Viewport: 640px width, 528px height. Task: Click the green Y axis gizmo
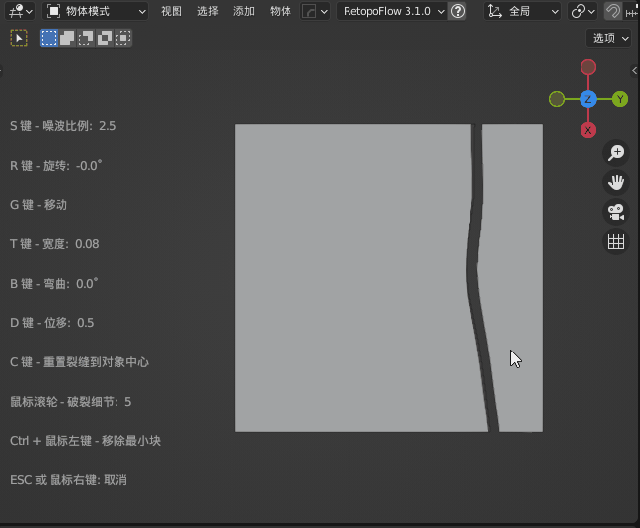[620, 99]
